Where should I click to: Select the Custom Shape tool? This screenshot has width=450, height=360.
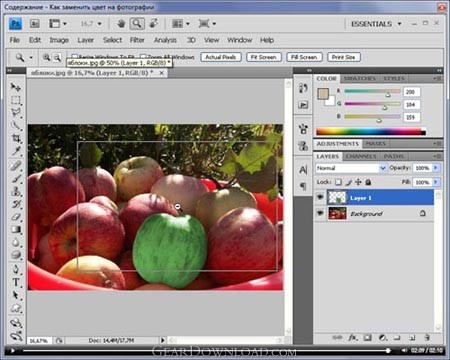[x=16, y=308]
